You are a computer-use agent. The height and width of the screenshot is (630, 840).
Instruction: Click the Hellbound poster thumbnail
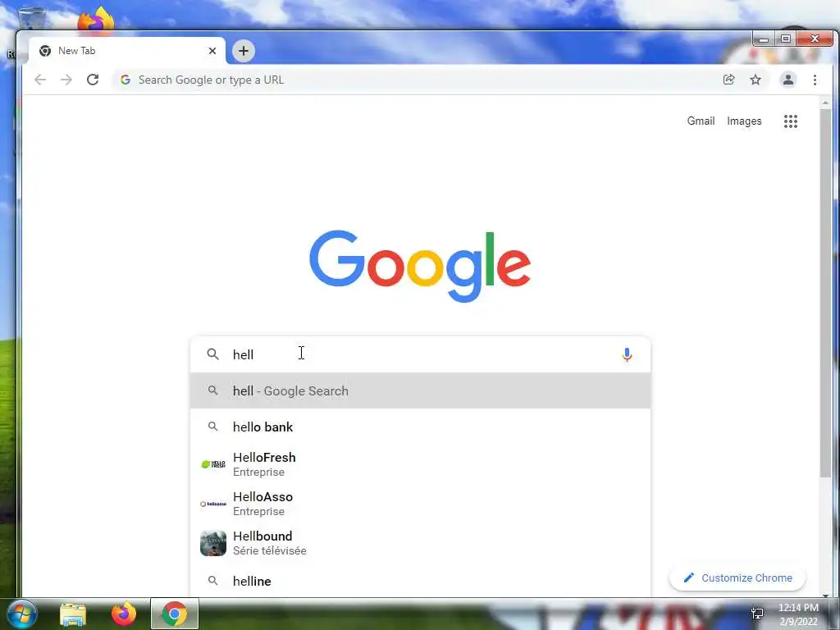(x=212, y=543)
